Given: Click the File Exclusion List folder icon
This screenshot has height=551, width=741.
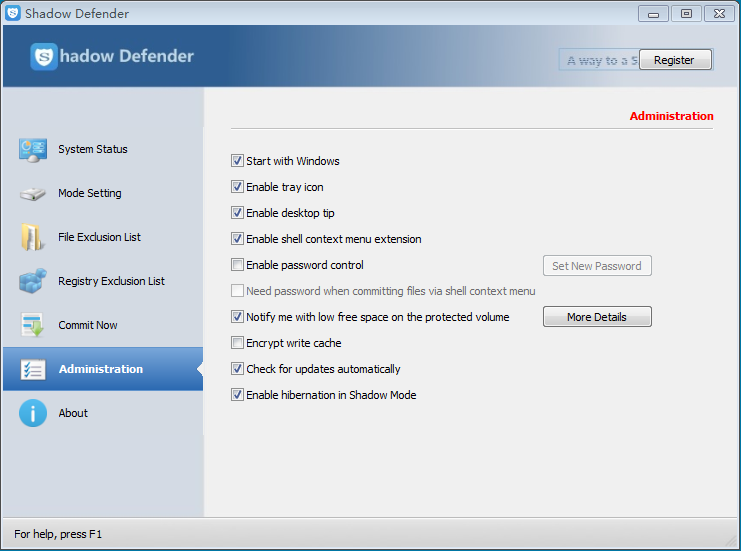Looking at the screenshot, I should coord(33,238).
